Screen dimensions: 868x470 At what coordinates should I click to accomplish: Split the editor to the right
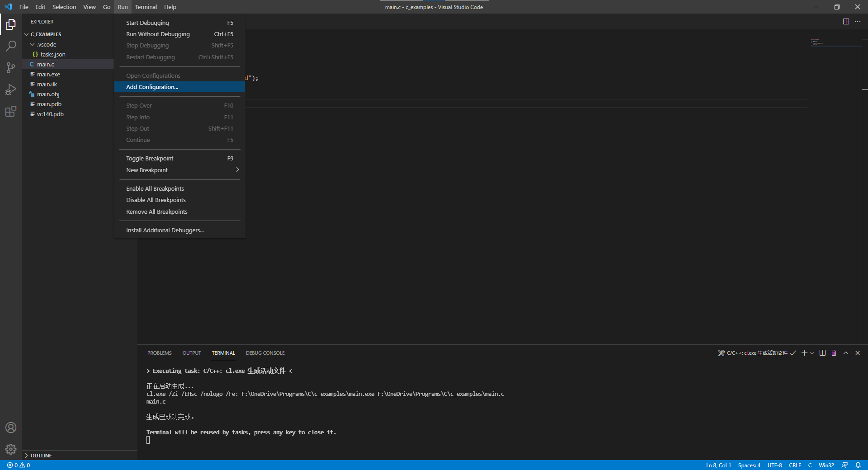click(846, 22)
